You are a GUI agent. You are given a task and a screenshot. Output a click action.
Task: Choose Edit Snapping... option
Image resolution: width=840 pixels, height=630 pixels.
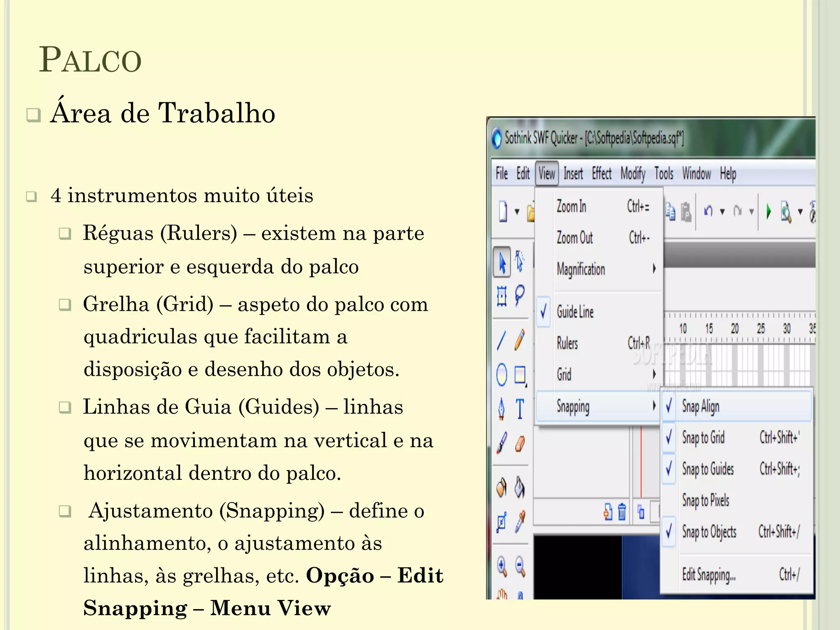tap(737, 575)
